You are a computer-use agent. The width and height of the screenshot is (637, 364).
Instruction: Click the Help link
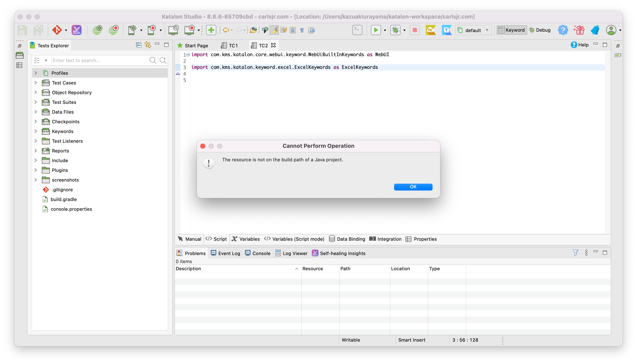click(x=580, y=45)
